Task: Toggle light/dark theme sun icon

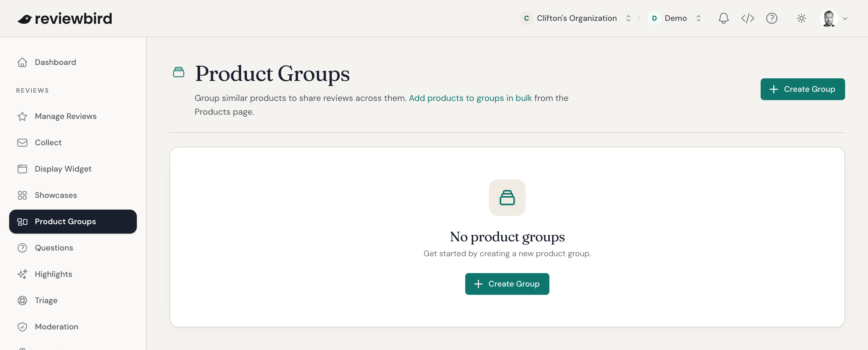Action: 801,18
